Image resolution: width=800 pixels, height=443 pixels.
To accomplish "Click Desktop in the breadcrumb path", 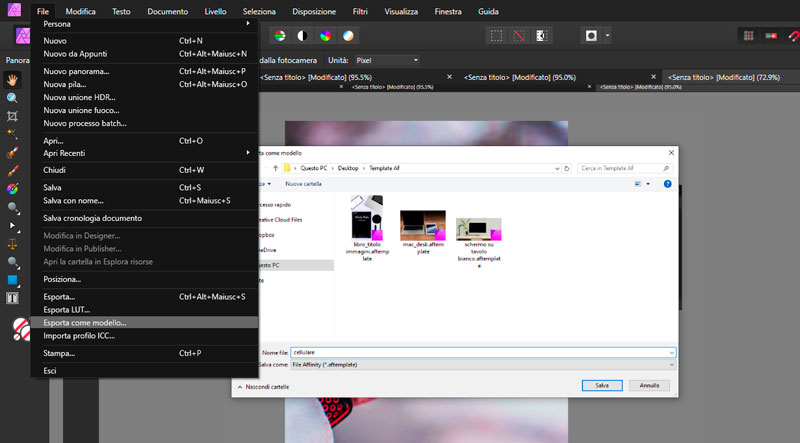I will (348, 168).
